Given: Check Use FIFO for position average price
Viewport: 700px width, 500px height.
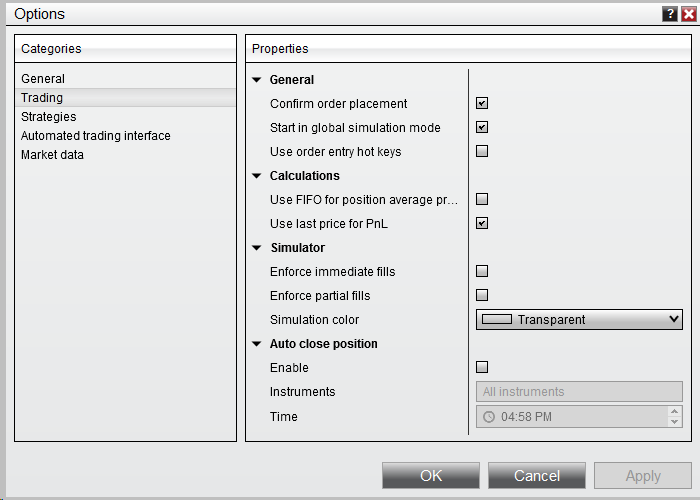Looking at the screenshot, I should pos(482,199).
